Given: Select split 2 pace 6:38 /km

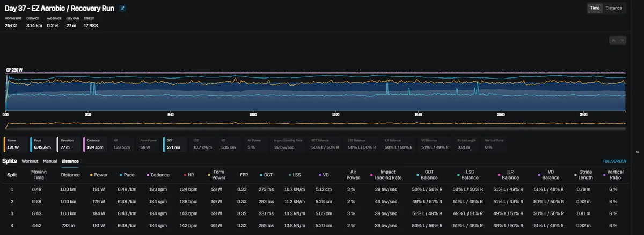Looking at the screenshot, I should (129, 201).
